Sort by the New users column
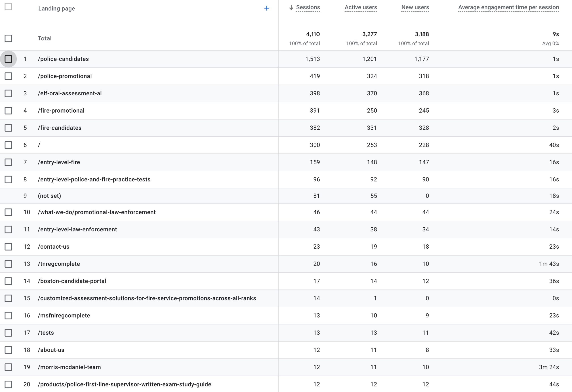Screen dimensions: 572x392 tap(415, 7)
